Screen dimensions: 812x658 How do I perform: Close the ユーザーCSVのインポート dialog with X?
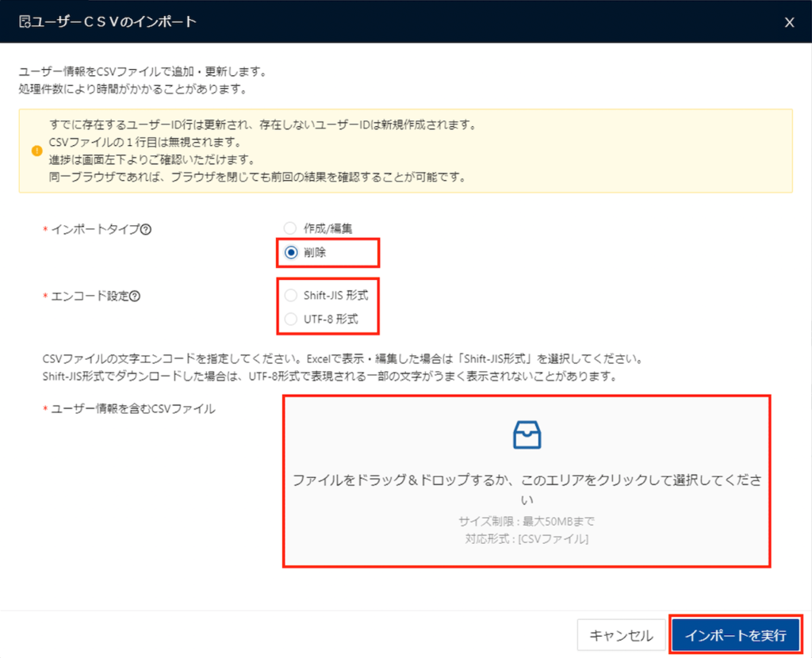click(789, 22)
